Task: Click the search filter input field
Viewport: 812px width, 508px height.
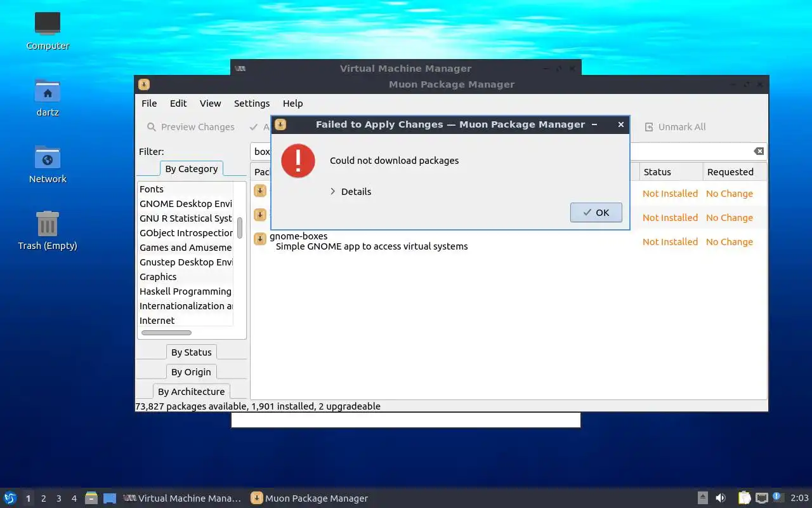Action: coord(508,151)
